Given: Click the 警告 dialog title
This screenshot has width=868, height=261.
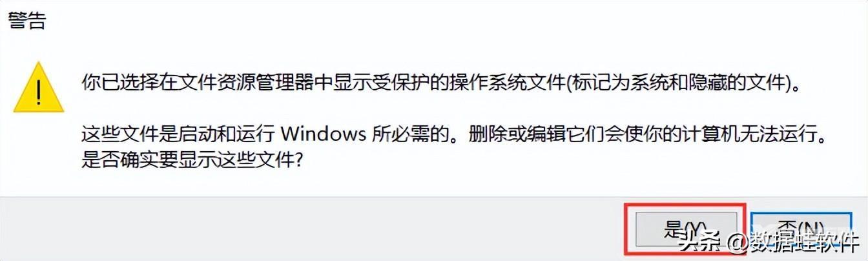Looking at the screenshot, I should click(27, 21).
